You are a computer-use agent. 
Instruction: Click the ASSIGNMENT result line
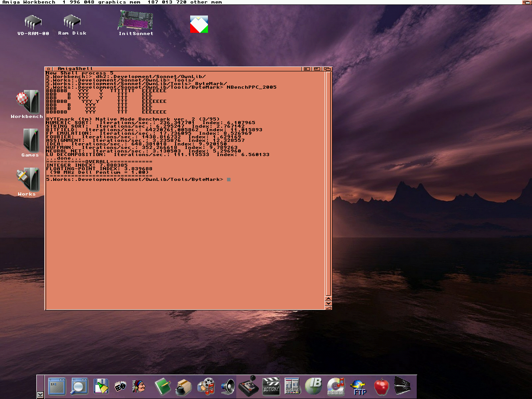coord(145,140)
